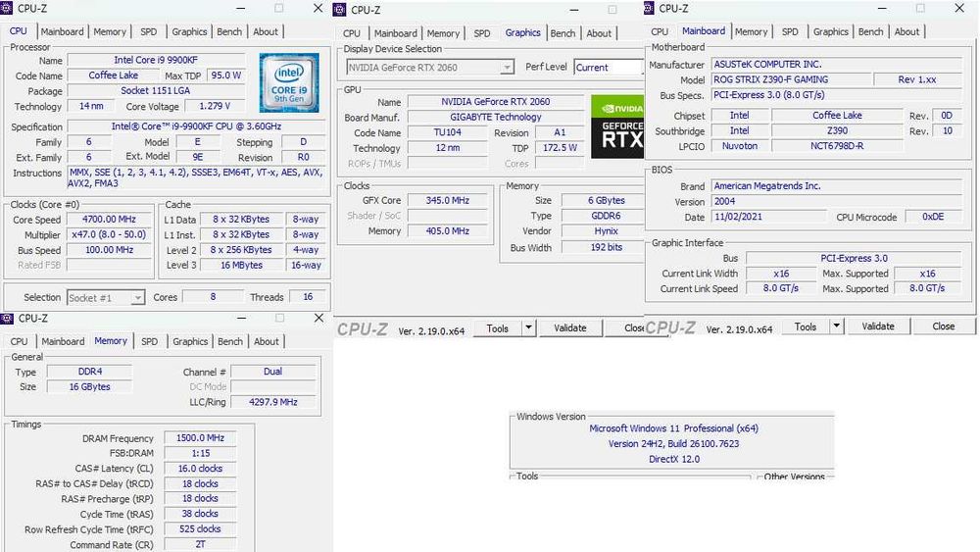Click the Intel Core i9 logo image

coord(289,82)
